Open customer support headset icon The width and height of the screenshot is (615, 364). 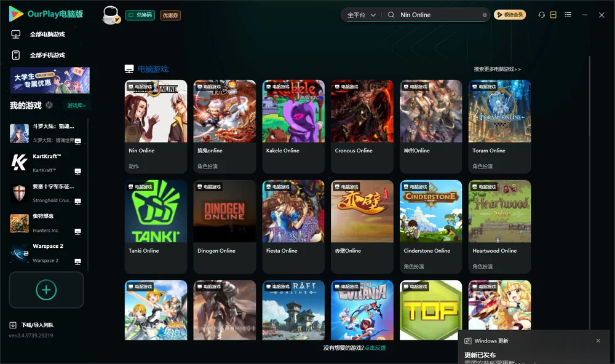tap(542, 15)
